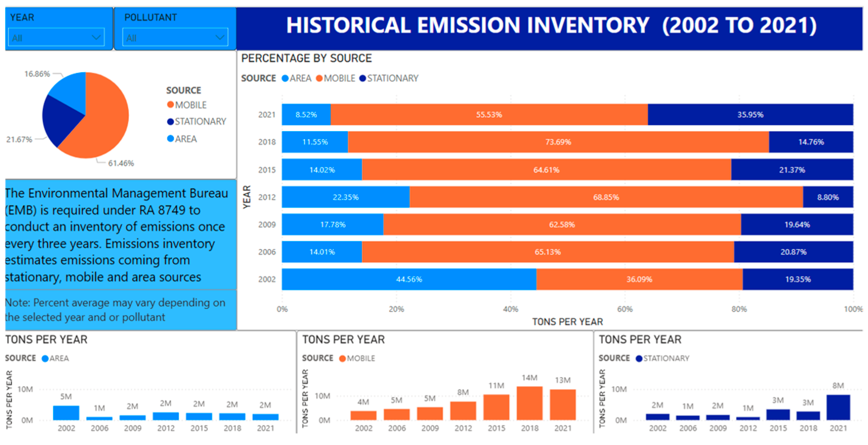Click the 2002 stationary segment showing 19.35%
This screenshot has width=868, height=445.
(x=798, y=279)
